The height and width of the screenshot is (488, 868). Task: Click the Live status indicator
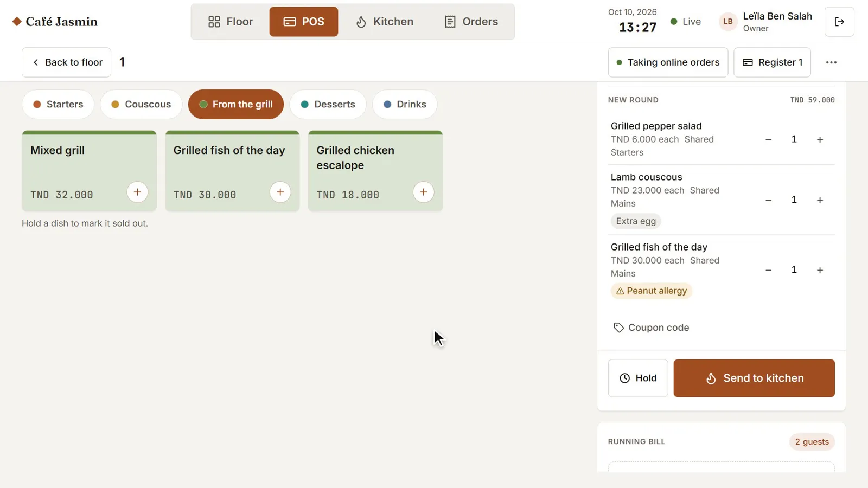[x=686, y=22]
